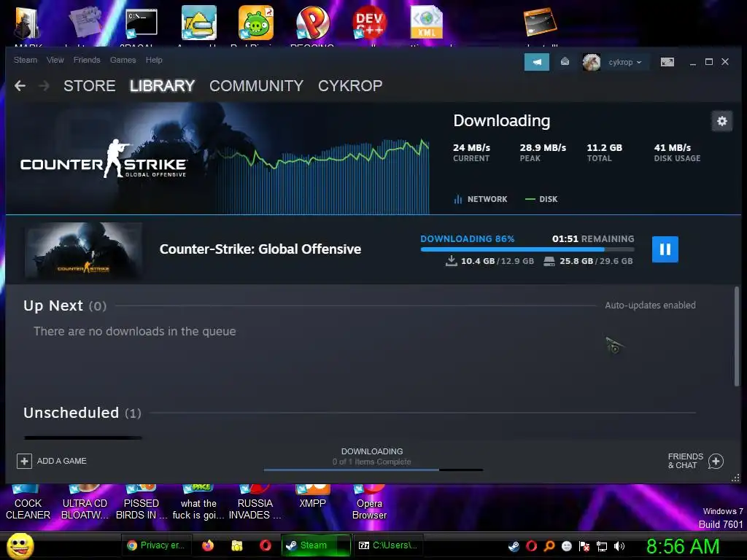
Task: Open the Steam inbox envelope icon
Action: [x=565, y=62]
